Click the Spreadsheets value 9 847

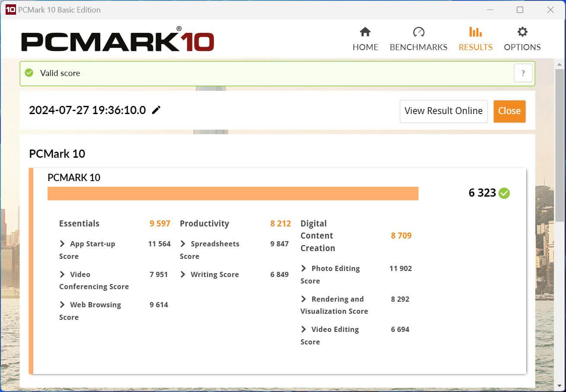point(279,244)
